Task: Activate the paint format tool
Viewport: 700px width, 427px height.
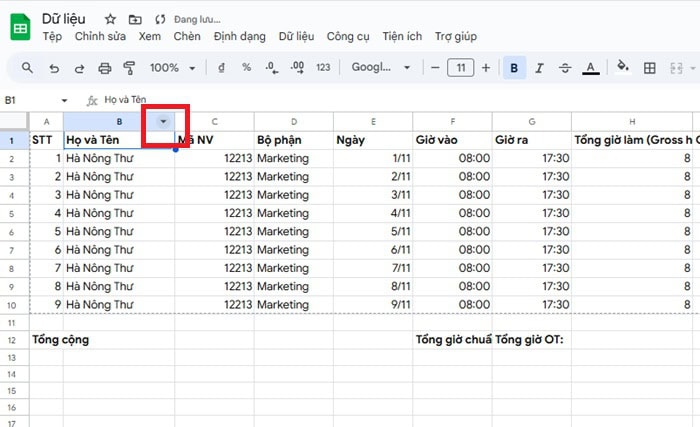Action: (x=129, y=68)
